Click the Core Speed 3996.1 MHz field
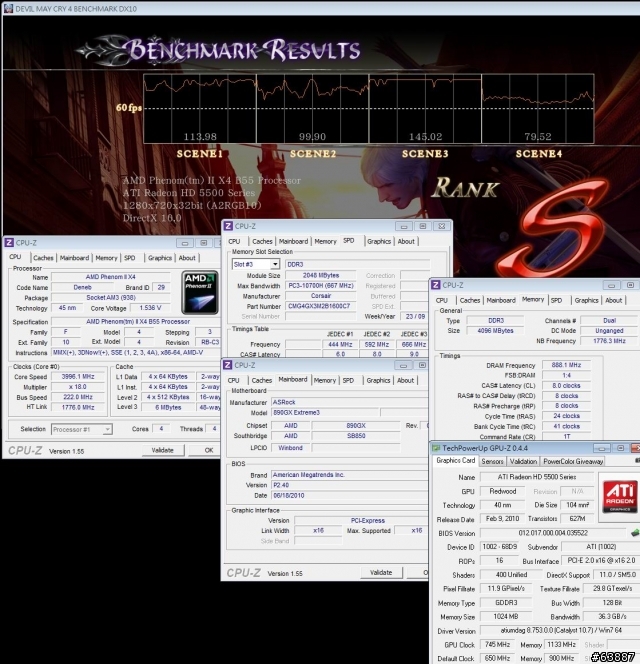The image size is (640, 665). (x=78, y=377)
